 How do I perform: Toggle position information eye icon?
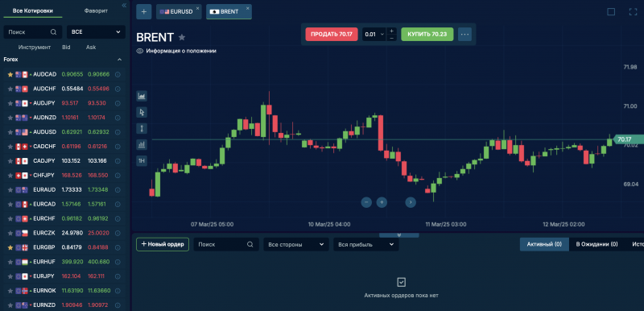(139, 51)
